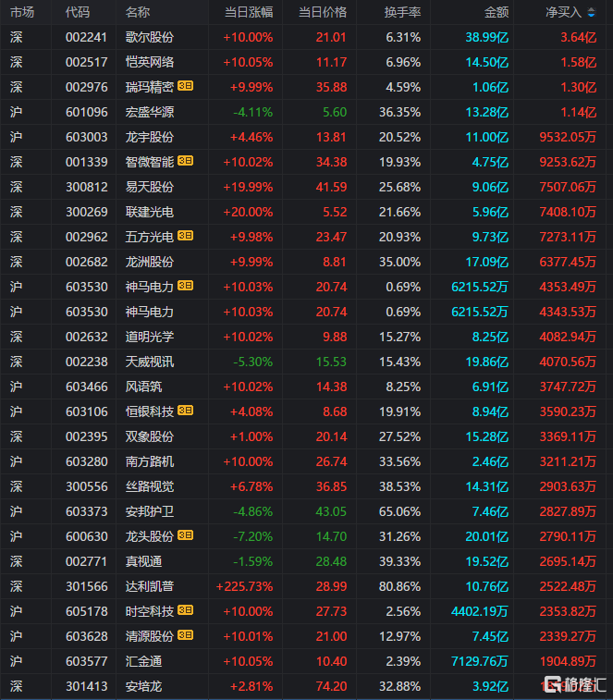Image resolution: width=613 pixels, height=700 pixels.
Task: Click stock code 002962
Action: (87, 237)
